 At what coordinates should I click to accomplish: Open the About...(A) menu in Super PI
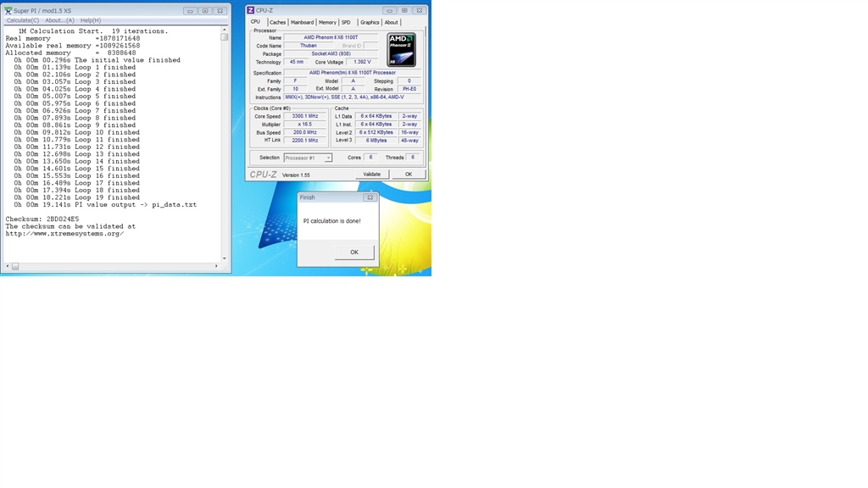(x=59, y=20)
